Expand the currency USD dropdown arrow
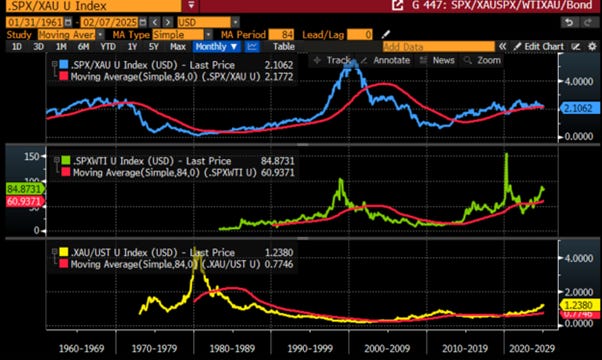Image resolution: width=602 pixels, height=360 pixels. click(x=235, y=22)
